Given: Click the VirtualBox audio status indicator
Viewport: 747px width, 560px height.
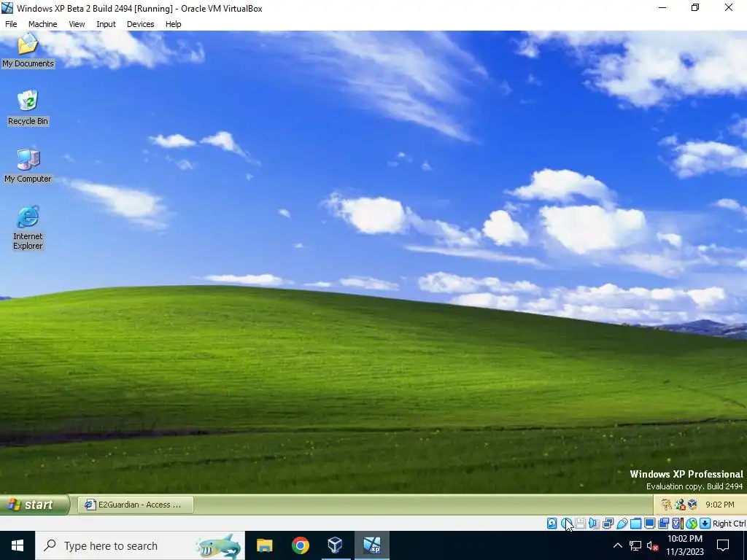Looking at the screenshot, I should pos(594,524).
